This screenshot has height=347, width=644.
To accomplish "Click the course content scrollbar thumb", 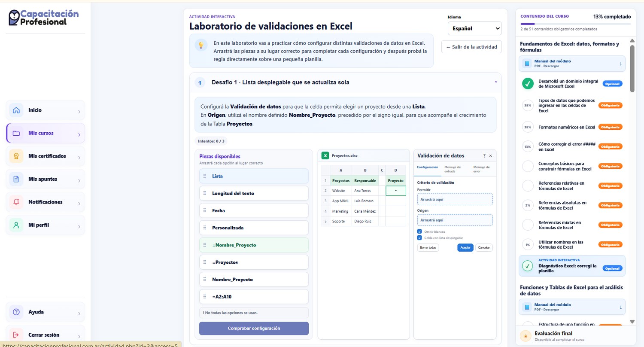I will coord(632,68).
